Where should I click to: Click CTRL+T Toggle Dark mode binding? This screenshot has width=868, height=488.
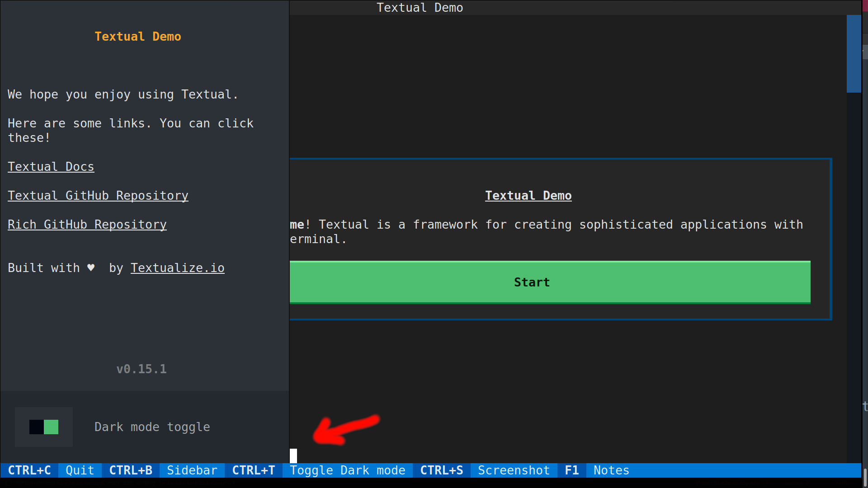click(319, 470)
